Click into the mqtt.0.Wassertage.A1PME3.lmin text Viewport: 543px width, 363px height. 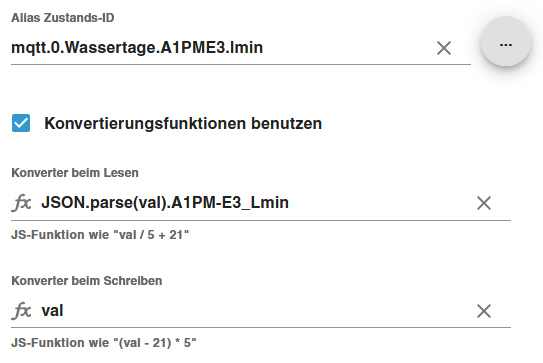[137, 47]
